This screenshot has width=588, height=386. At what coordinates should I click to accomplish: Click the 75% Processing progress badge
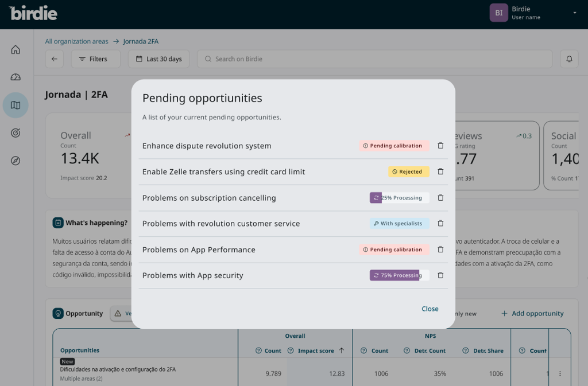pos(399,275)
